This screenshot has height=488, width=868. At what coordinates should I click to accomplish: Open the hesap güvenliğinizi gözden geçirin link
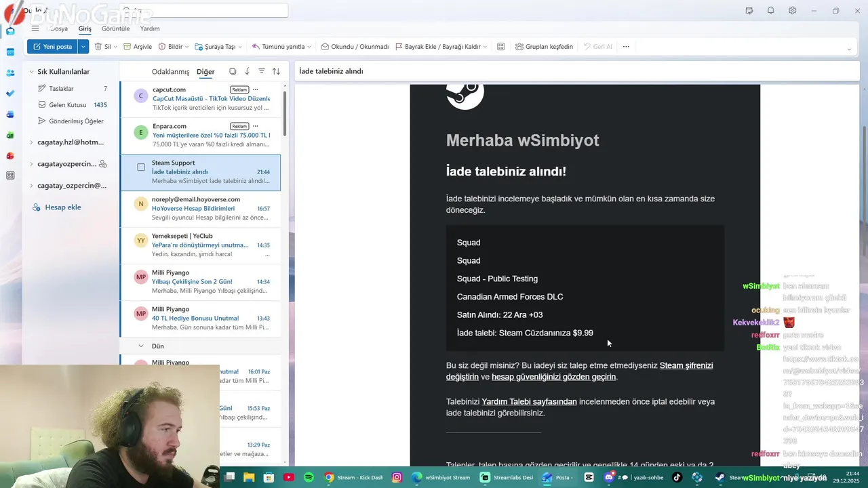click(x=553, y=377)
